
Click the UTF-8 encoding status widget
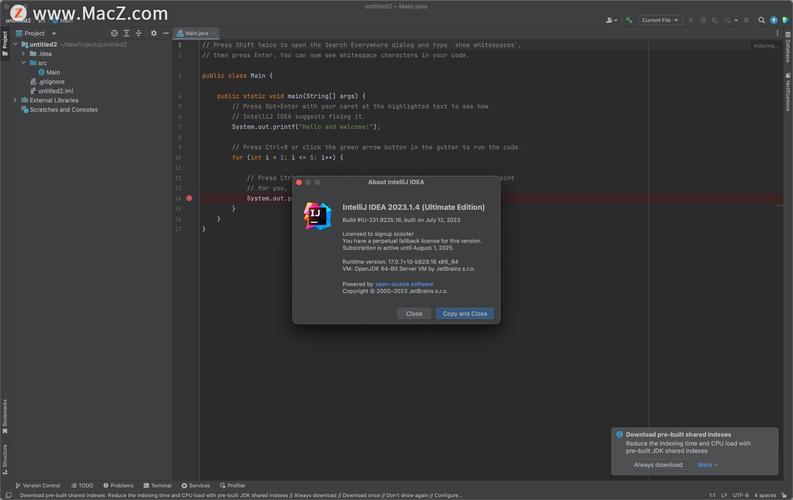pos(740,495)
